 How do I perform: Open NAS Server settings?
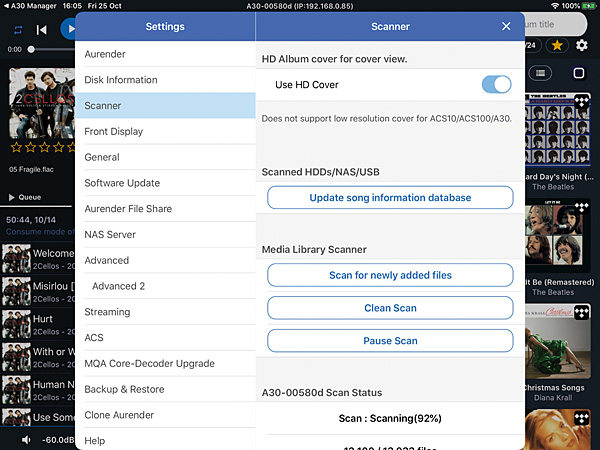pyautogui.click(x=165, y=234)
